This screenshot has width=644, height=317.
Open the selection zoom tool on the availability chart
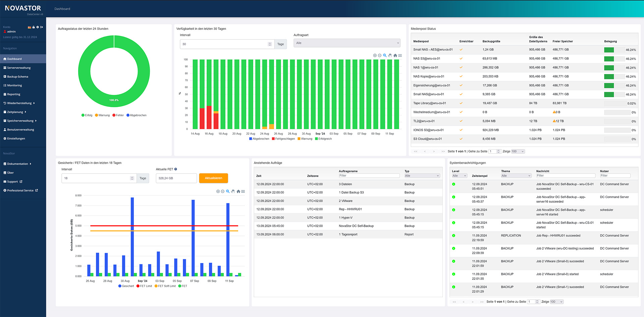point(385,55)
